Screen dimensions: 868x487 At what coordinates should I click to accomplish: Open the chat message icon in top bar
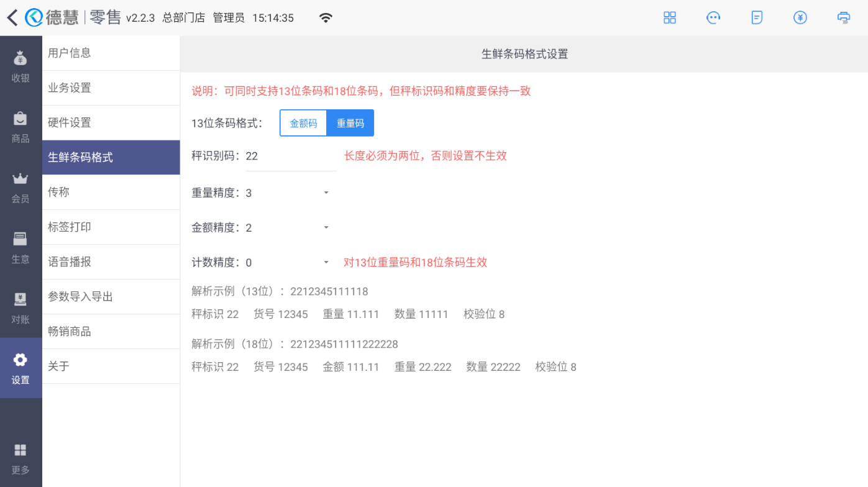click(x=713, y=17)
